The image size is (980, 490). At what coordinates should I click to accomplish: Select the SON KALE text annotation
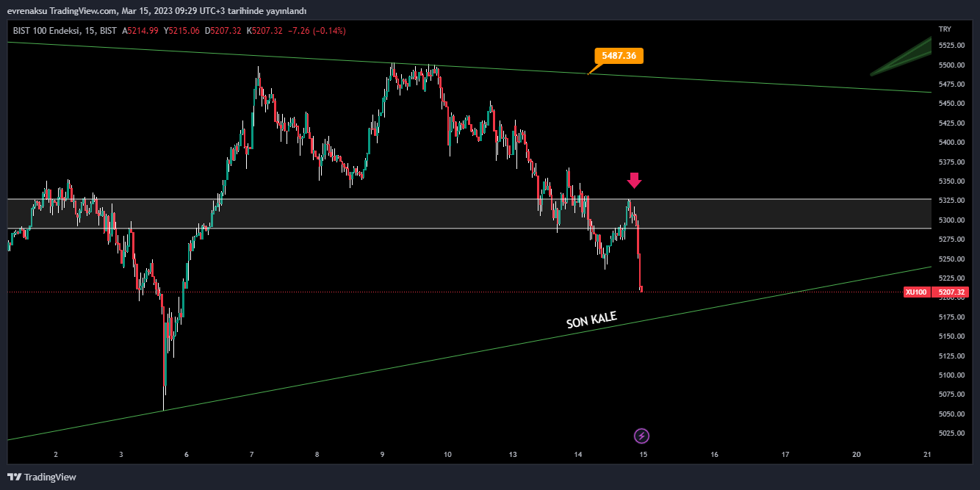point(591,320)
